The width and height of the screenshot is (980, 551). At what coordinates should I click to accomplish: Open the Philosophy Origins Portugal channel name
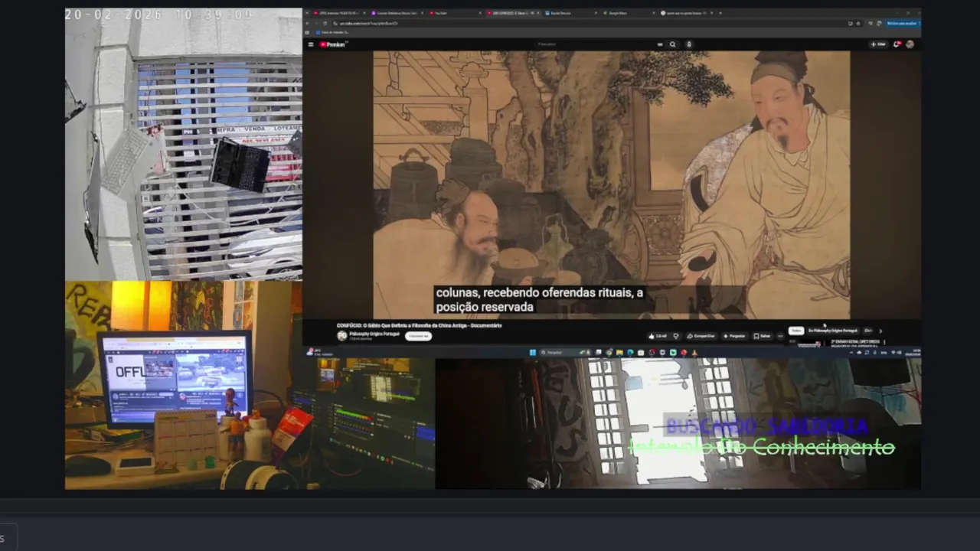374,334
